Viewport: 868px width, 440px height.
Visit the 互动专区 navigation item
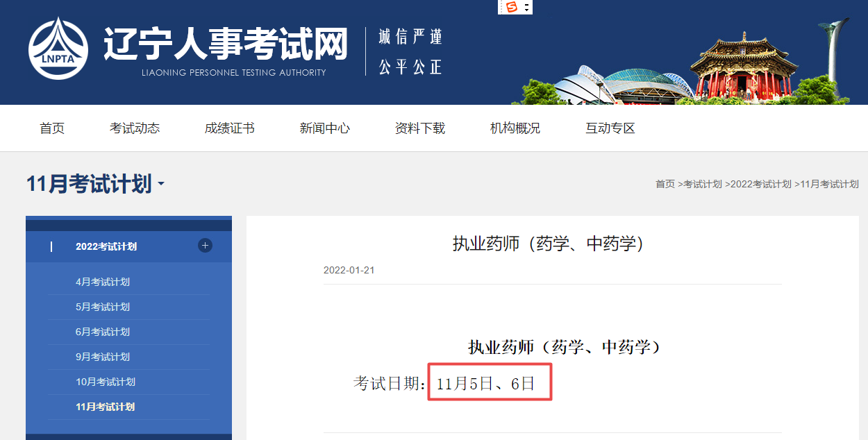point(610,128)
